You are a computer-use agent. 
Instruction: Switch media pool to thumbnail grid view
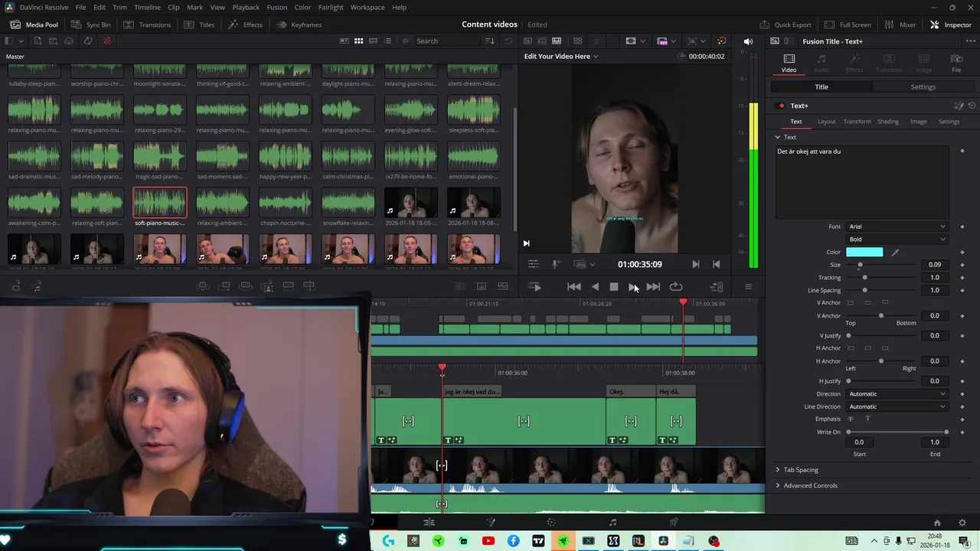pyautogui.click(x=358, y=41)
